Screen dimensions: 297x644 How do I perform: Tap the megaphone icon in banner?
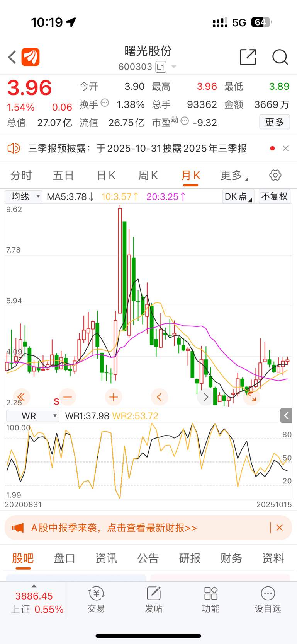(18, 528)
